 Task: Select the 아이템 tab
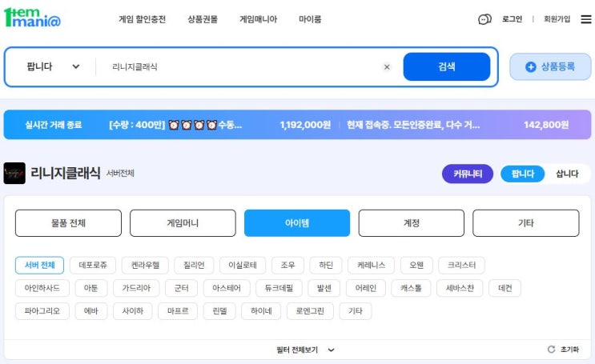297,223
